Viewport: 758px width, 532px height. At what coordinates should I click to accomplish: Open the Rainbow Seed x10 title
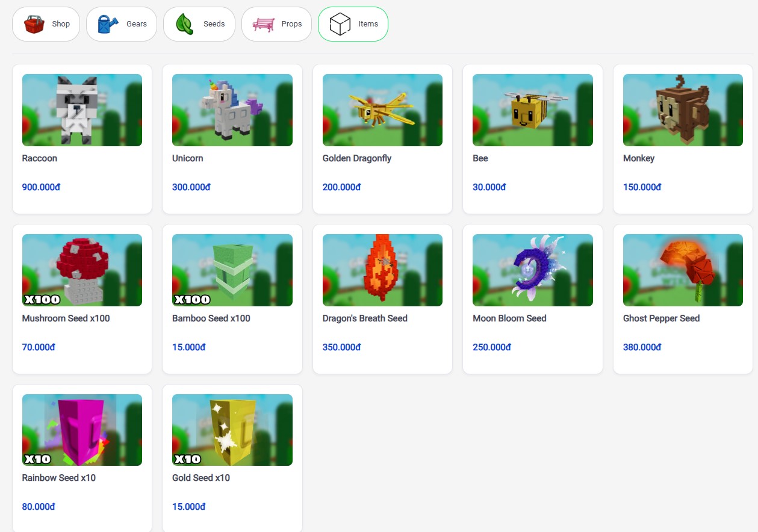tap(59, 478)
